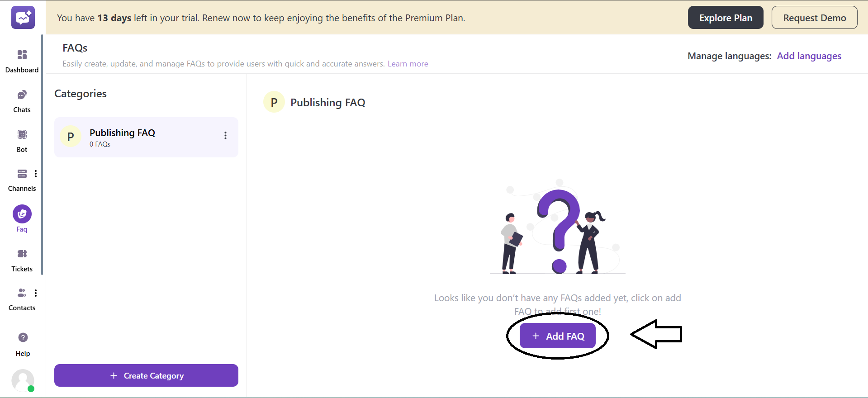Image resolution: width=868 pixels, height=398 pixels.
Task: Click the '0 FAQs' count text
Action: point(100,144)
